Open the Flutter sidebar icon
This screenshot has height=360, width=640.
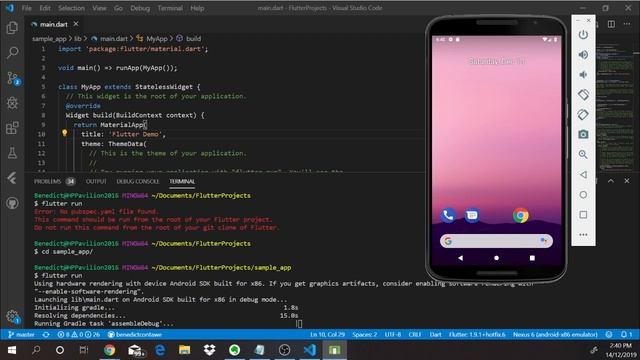[12, 178]
